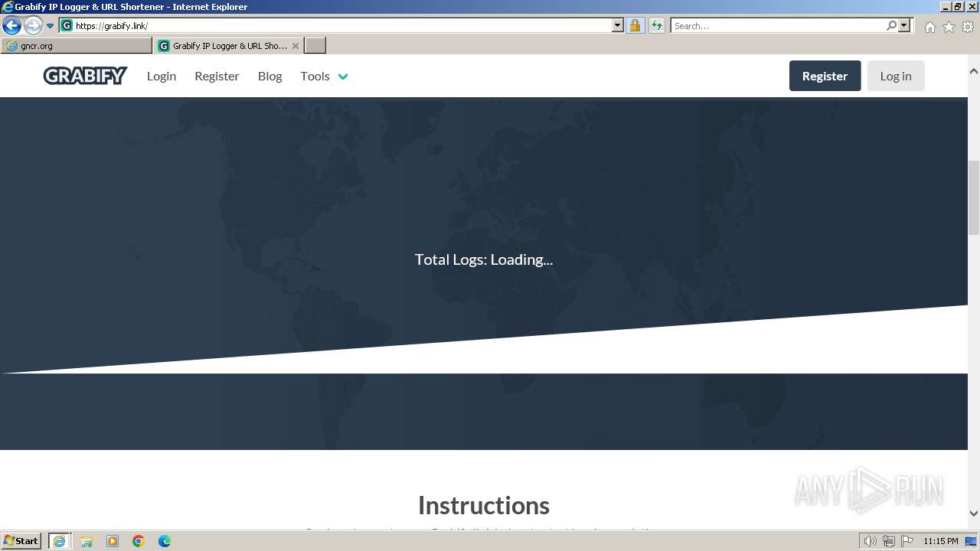Click the page scrollbar down arrow

pyautogui.click(x=974, y=514)
